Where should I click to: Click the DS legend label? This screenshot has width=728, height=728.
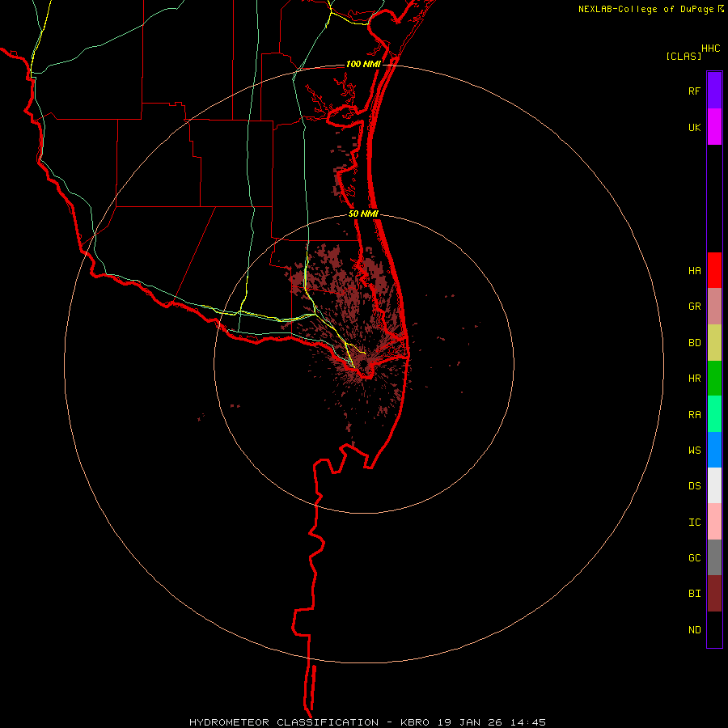tap(694, 486)
